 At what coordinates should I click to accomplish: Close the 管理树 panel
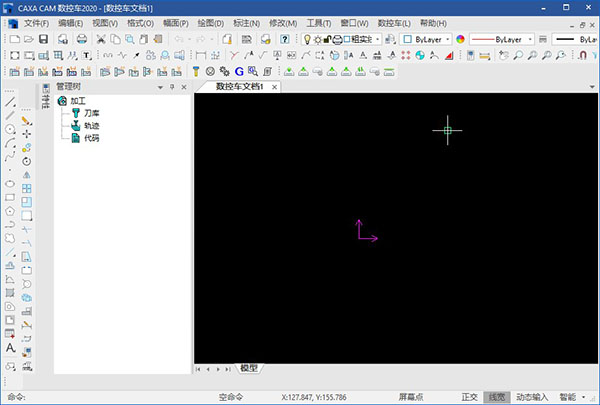pyautogui.click(x=184, y=87)
